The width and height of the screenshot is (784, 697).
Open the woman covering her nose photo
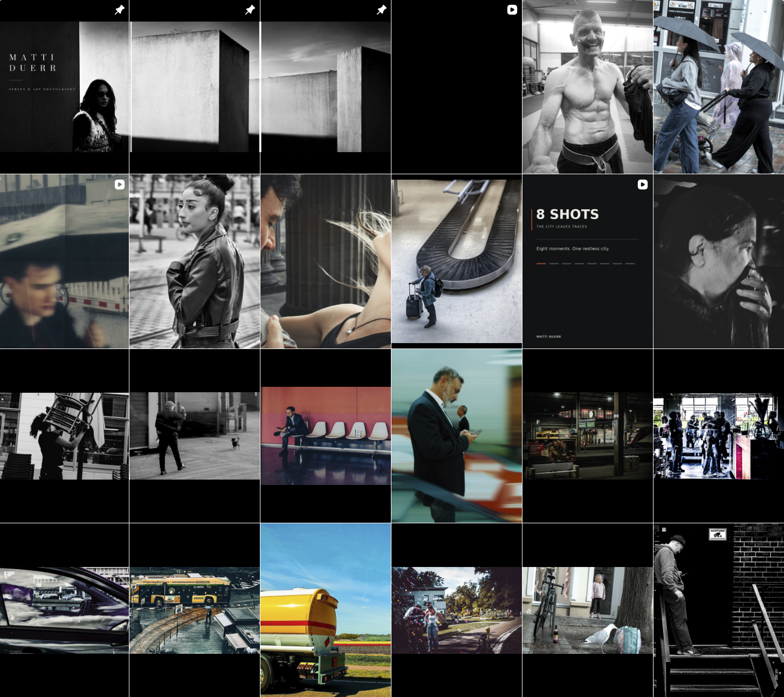719,262
